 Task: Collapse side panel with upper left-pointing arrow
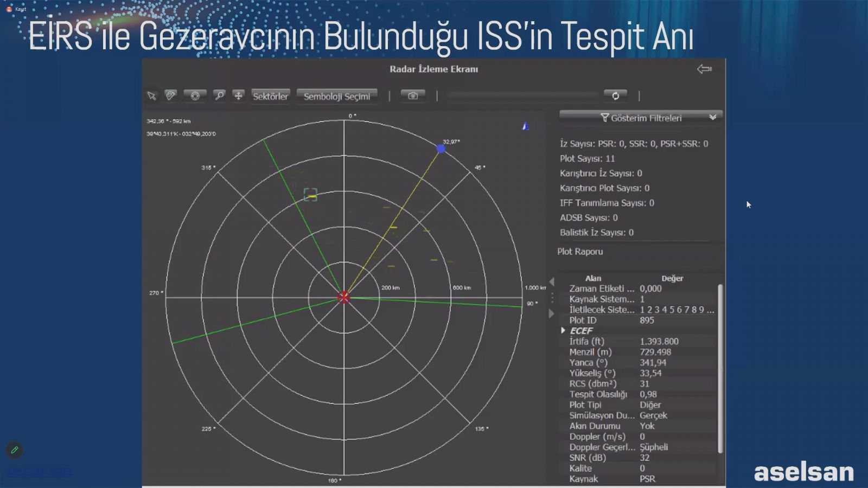(x=552, y=281)
